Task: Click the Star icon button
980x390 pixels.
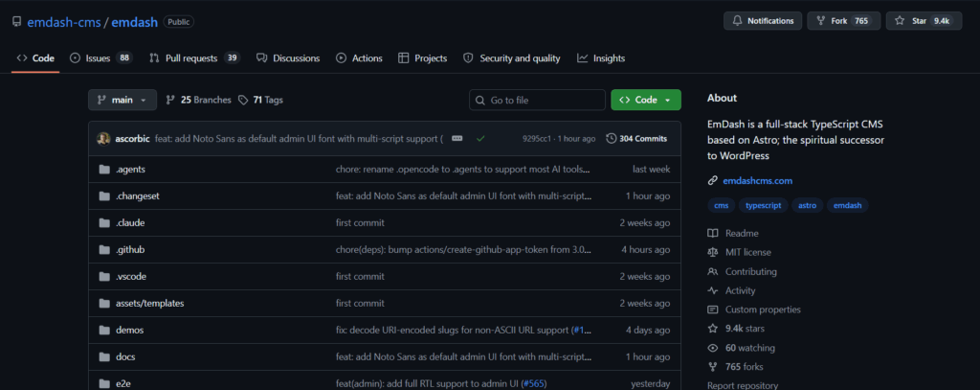Action: click(900, 21)
